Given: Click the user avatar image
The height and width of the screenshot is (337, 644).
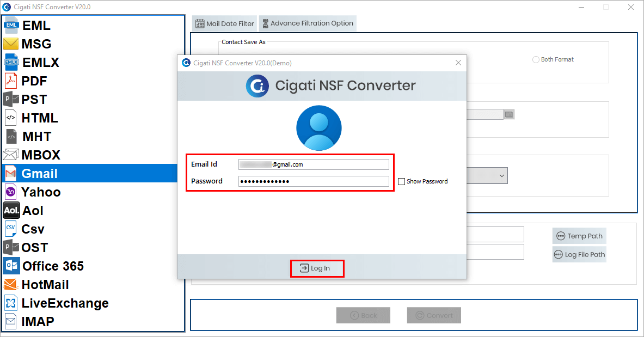Looking at the screenshot, I should point(318,128).
